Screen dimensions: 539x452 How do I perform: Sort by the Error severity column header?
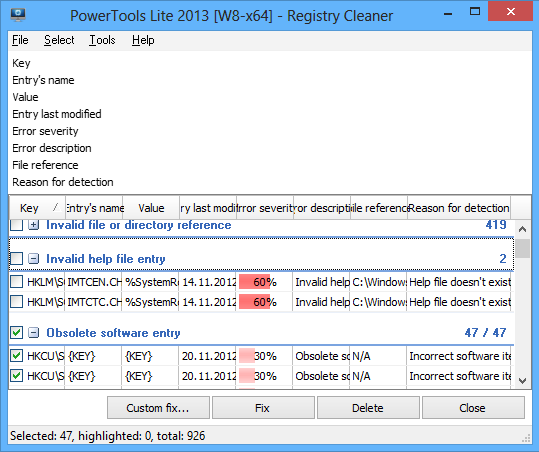pyautogui.click(x=265, y=208)
